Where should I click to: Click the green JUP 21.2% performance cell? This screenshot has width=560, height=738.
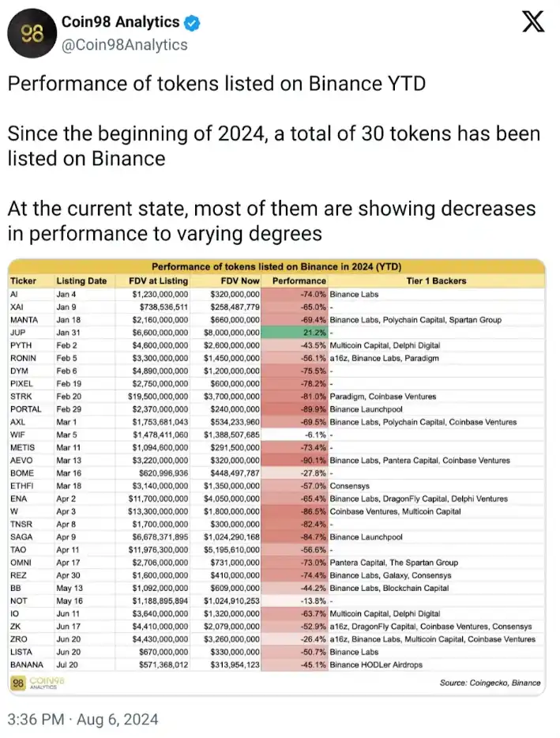click(293, 333)
